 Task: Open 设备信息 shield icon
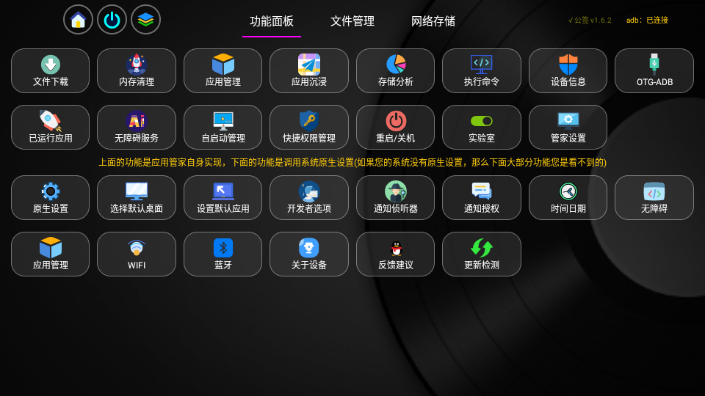tap(568, 71)
